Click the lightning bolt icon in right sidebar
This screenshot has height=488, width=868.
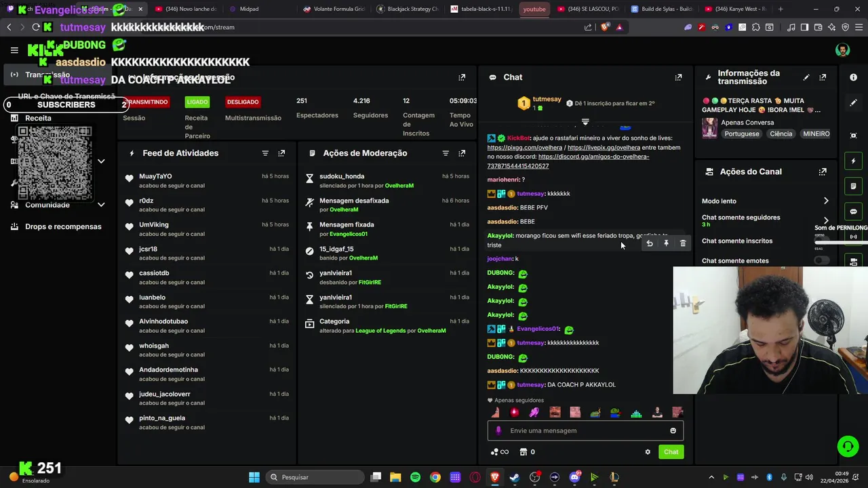(854, 161)
